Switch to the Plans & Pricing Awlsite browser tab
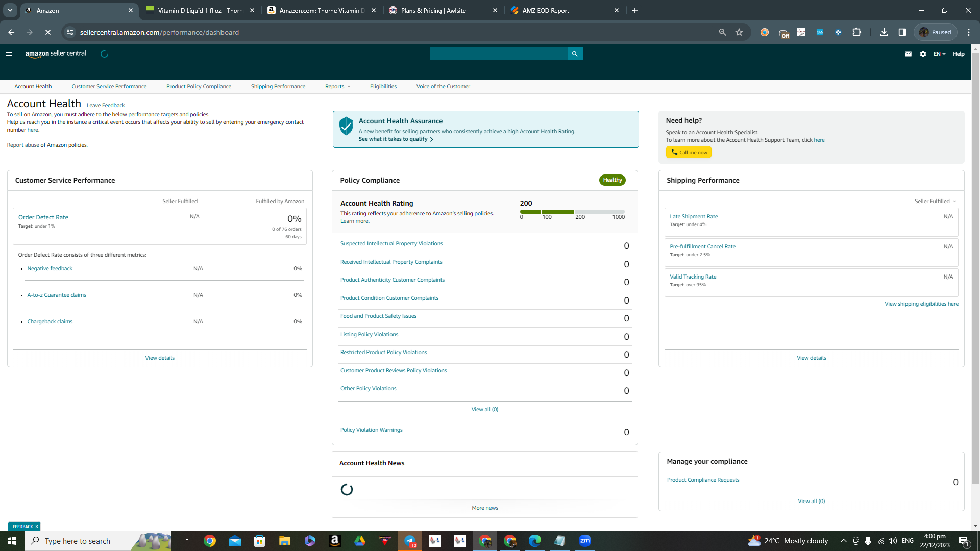Viewport: 980px width, 551px height. pyautogui.click(x=444, y=10)
